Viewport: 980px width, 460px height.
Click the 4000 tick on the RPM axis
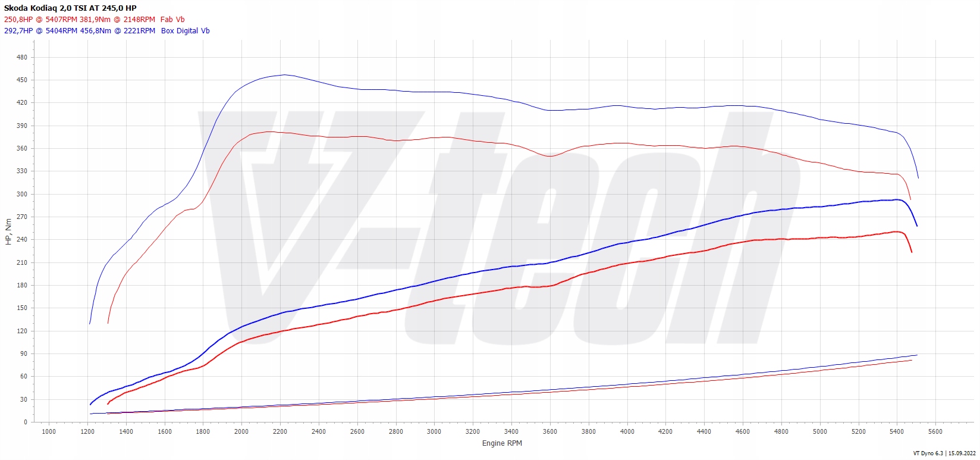click(627, 431)
